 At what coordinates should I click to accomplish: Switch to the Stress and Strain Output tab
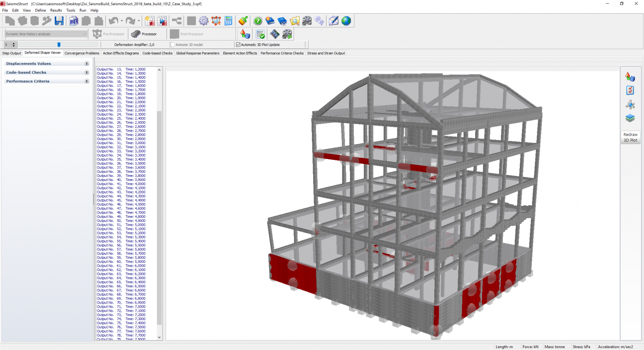click(x=326, y=53)
